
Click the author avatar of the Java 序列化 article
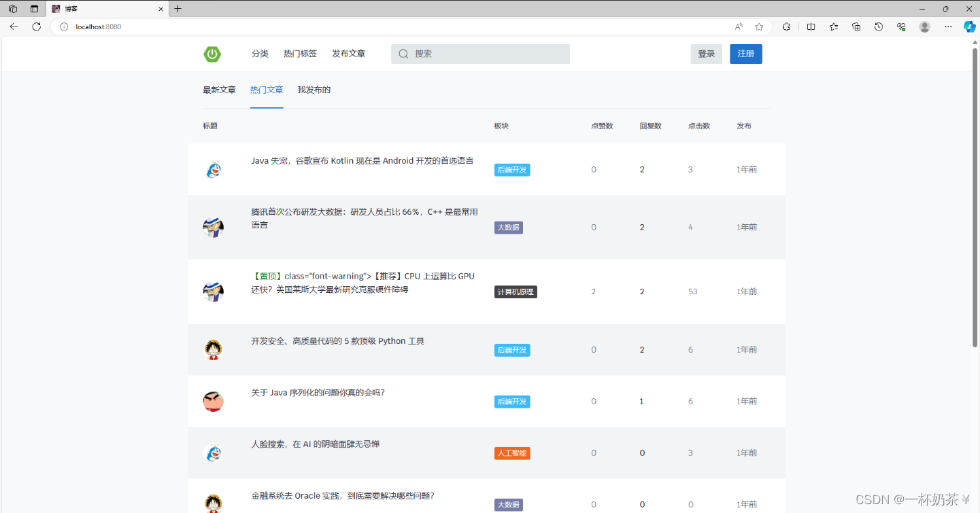click(214, 402)
